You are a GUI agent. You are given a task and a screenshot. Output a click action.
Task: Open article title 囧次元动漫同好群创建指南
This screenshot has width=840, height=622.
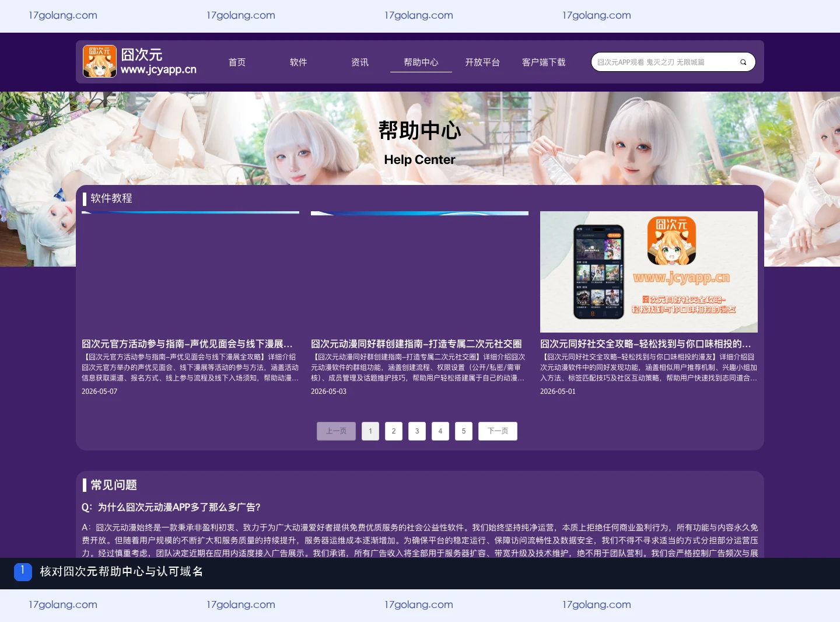[416, 344]
